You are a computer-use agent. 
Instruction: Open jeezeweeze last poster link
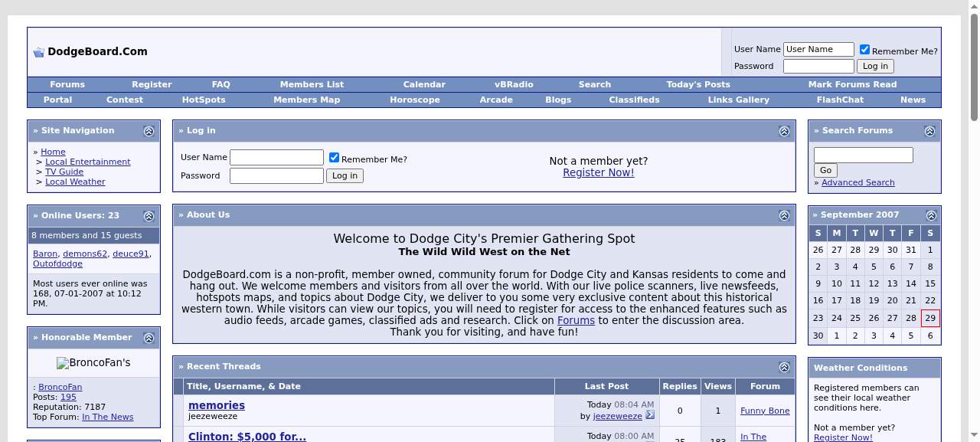pos(618,416)
